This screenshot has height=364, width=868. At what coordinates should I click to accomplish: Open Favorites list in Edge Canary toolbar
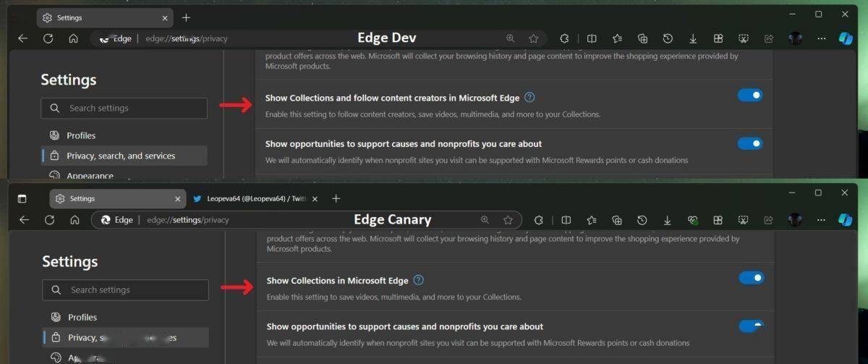(592, 219)
